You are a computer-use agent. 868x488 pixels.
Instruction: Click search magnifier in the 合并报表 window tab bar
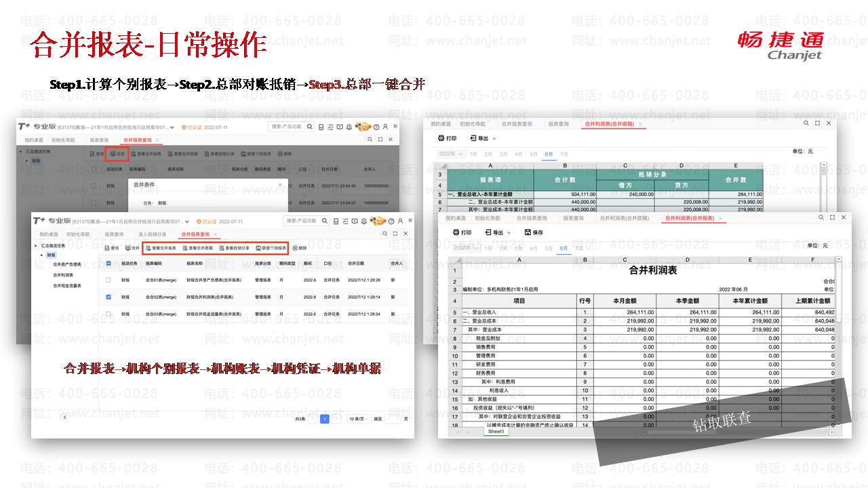coord(822,218)
